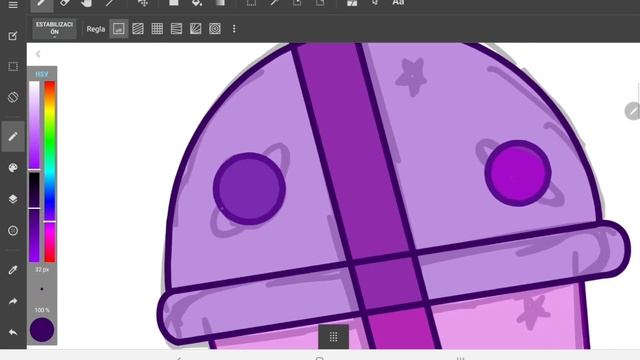Select the Hand move tool

pyautogui.click(x=86, y=3)
